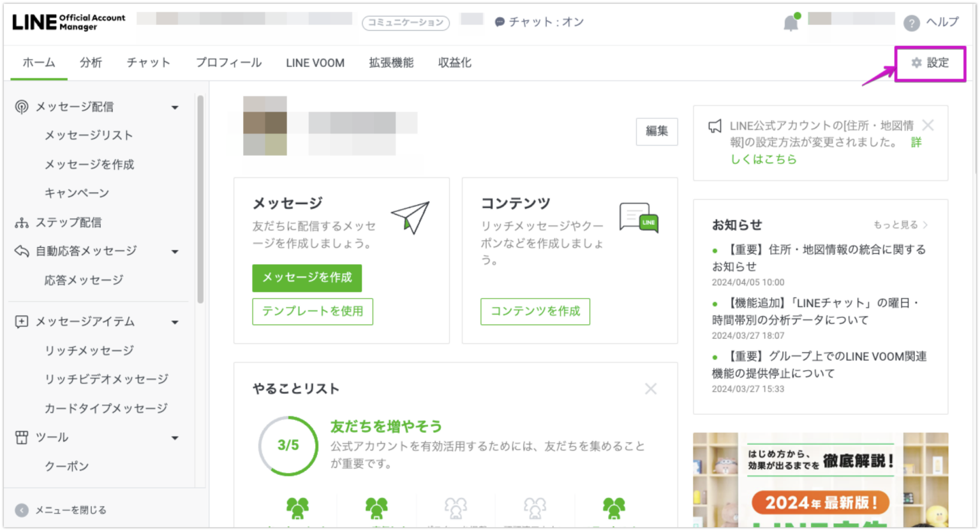Image resolution: width=980 pixels, height=531 pixels.
Task: Collapse the メッセージ配信 section chevron
Action: click(x=175, y=107)
